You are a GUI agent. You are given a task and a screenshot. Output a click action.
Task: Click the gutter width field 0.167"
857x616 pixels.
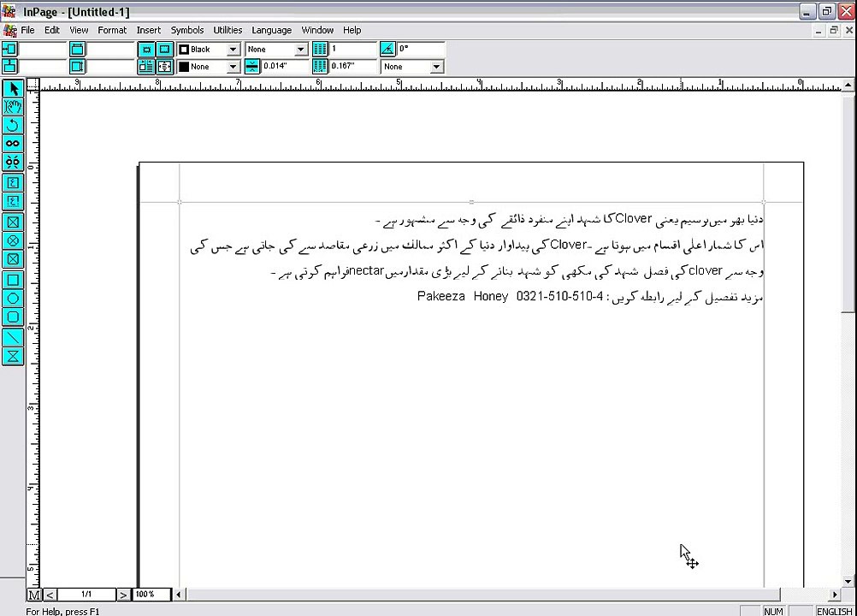coord(353,67)
